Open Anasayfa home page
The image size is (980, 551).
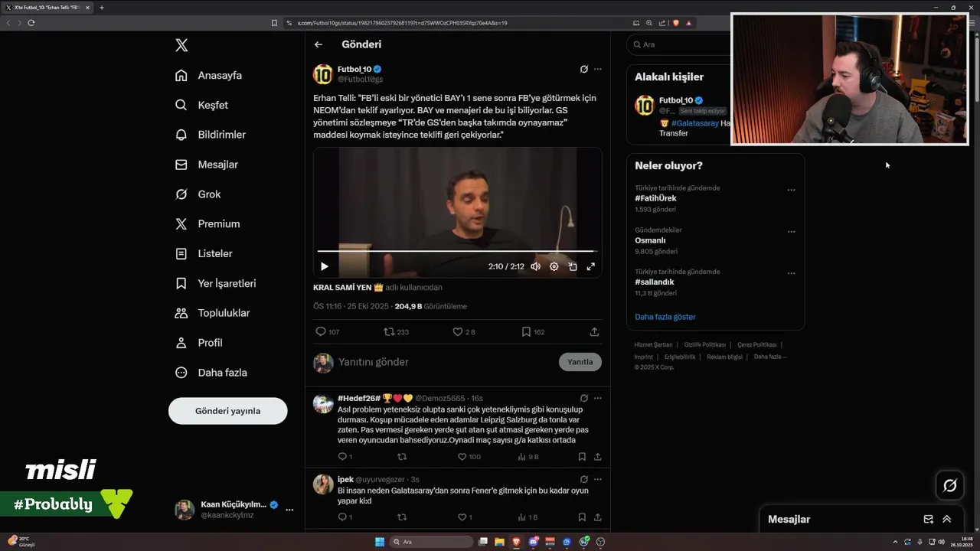click(208, 75)
